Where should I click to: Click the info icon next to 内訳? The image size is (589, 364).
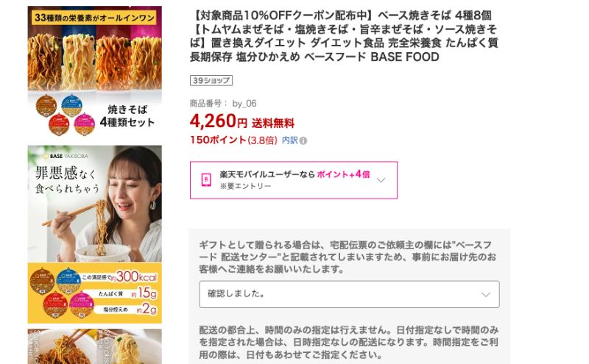[x=303, y=140]
